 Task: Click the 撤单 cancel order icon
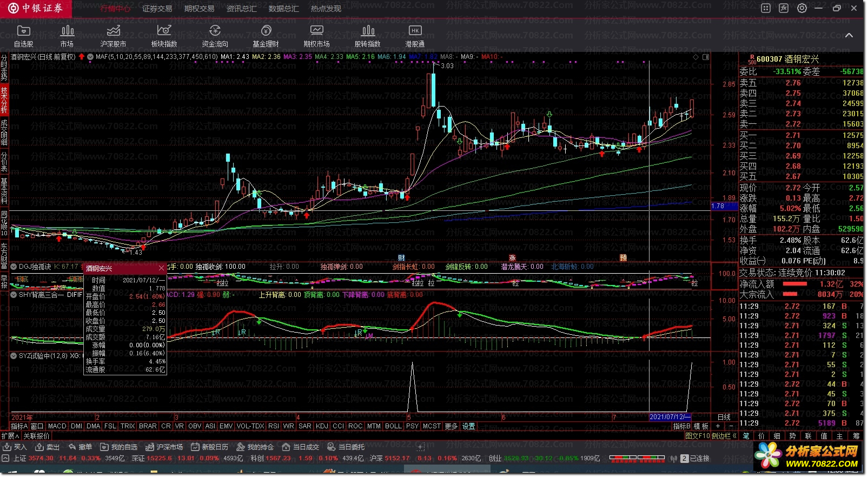[80, 447]
